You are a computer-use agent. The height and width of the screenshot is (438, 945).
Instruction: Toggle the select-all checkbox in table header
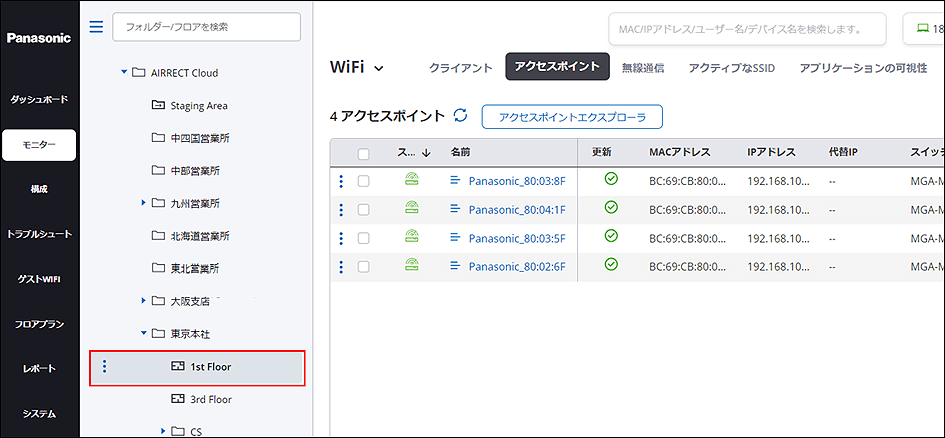tap(363, 154)
